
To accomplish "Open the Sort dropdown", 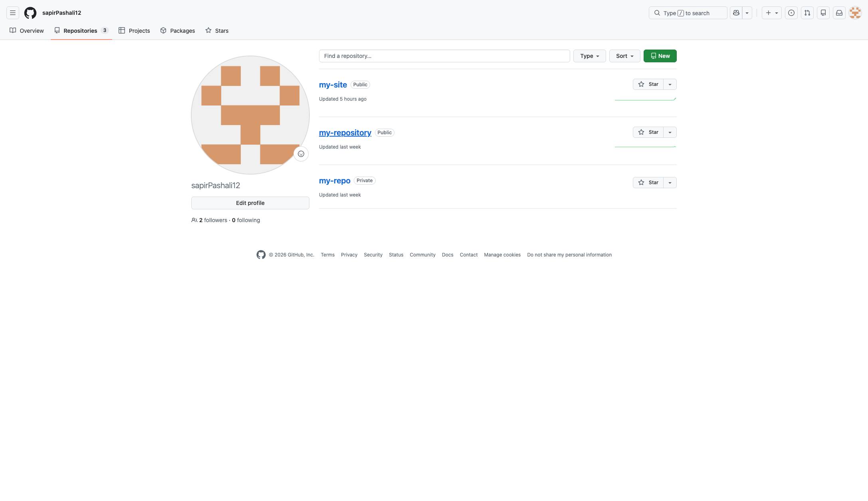I will 625,56.
